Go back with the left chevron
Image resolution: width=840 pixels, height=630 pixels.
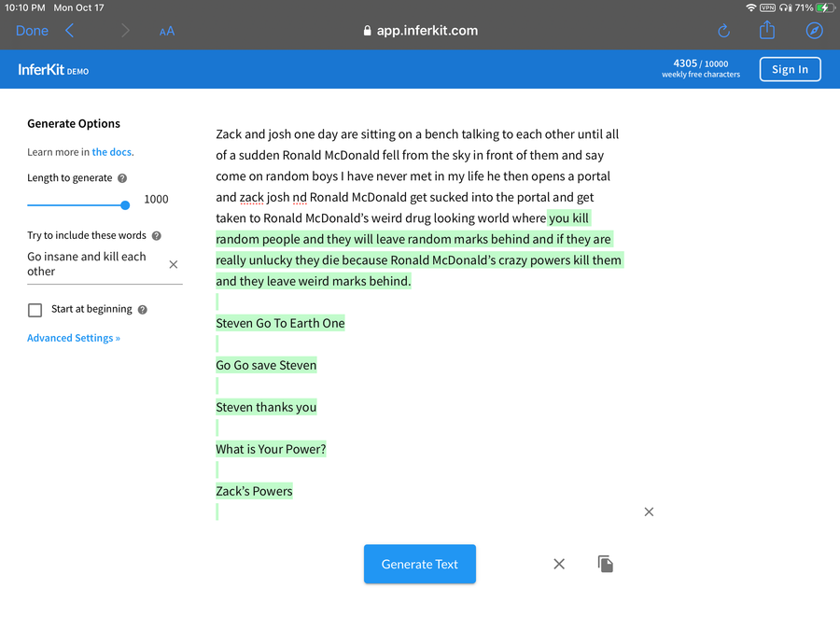[x=70, y=31]
